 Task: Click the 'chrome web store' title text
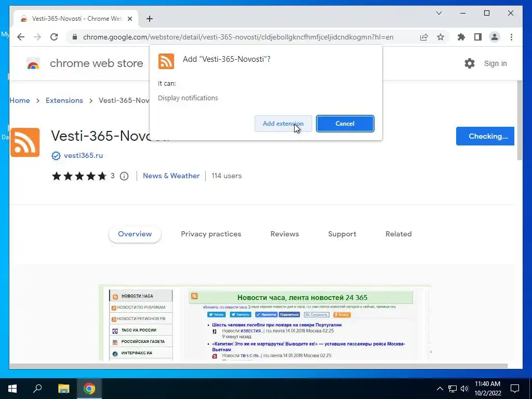(x=96, y=63)
